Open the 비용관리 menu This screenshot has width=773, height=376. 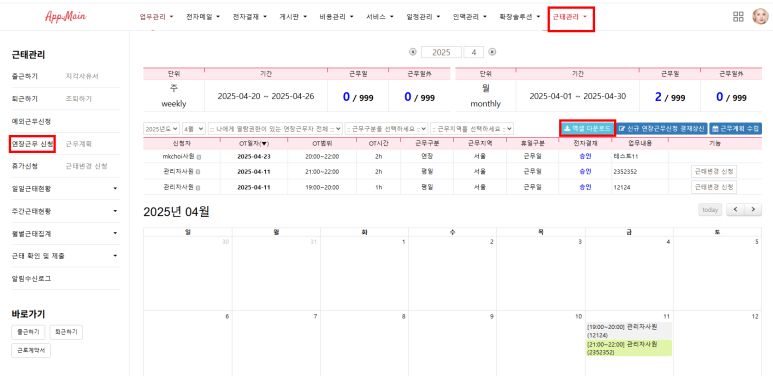(336, 16)
